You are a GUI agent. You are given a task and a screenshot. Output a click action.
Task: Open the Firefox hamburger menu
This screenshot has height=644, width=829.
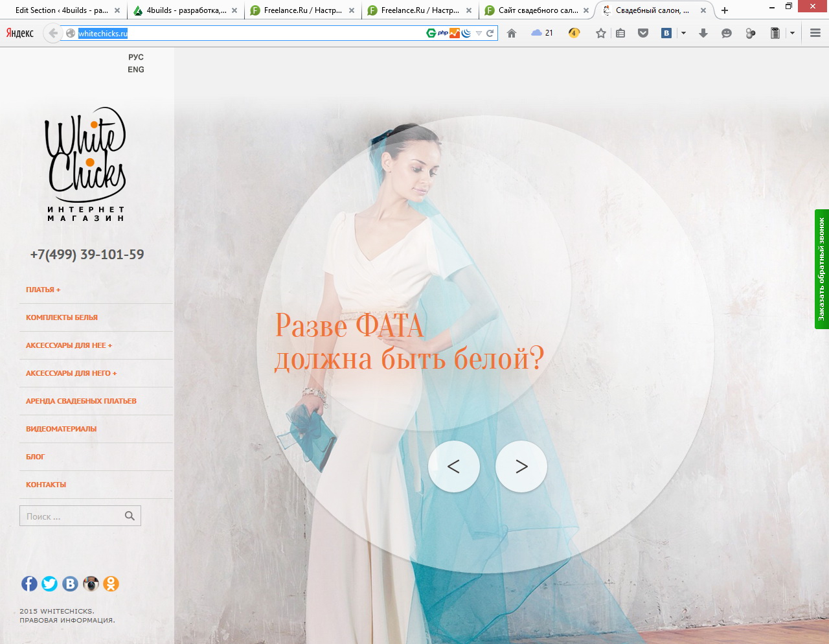pos(815,33)
